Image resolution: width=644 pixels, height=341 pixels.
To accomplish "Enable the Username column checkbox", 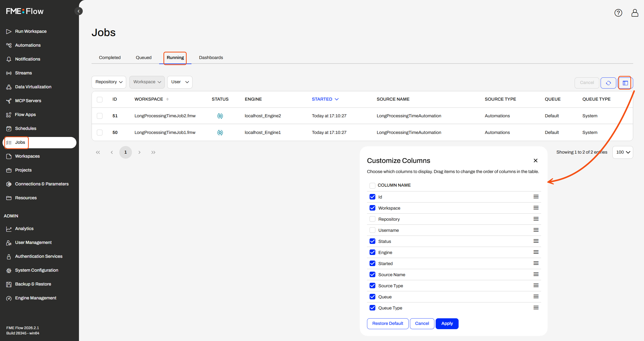I will (x=372, y=230).
